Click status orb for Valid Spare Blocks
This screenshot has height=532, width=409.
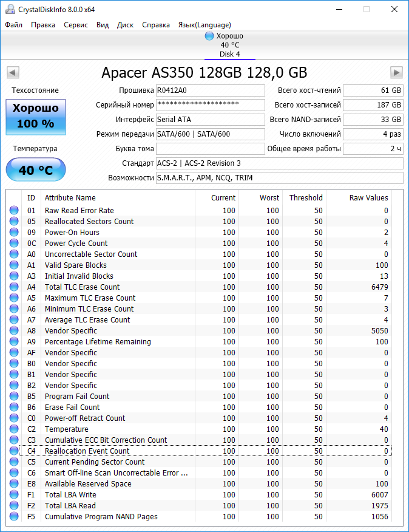14,265
